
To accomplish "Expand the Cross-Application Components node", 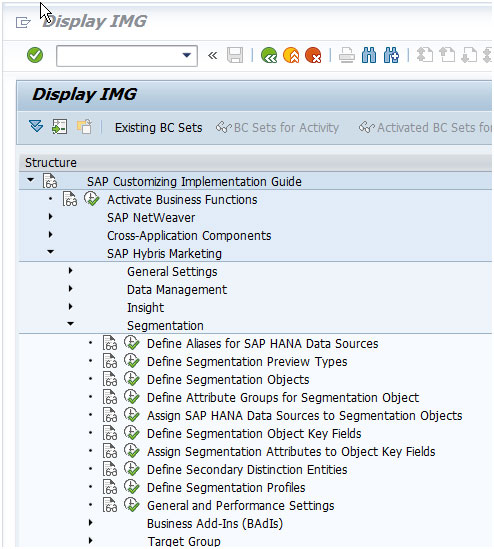I will point(51,235).
